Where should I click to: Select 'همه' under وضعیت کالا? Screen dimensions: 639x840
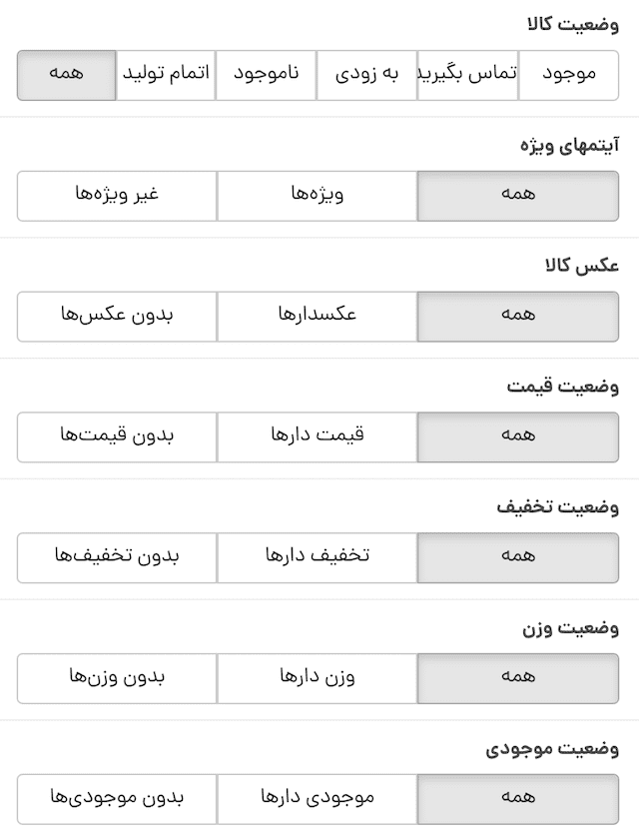pos(66,76)
